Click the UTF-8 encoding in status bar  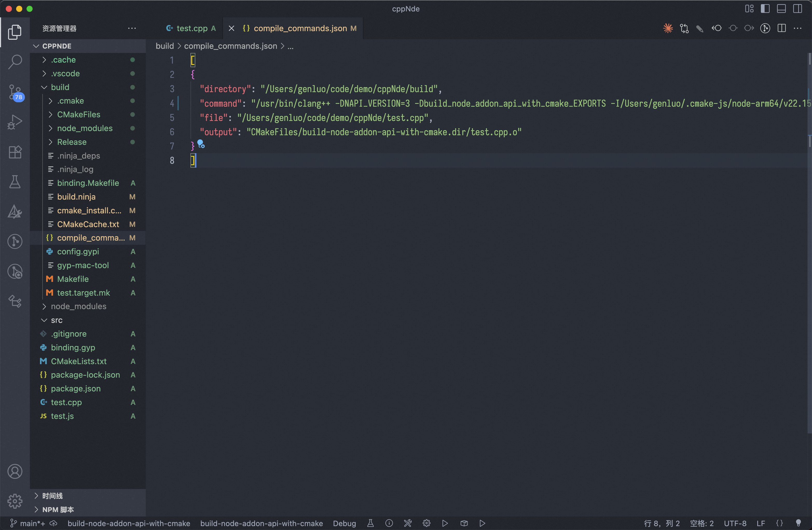coord(735,523)
